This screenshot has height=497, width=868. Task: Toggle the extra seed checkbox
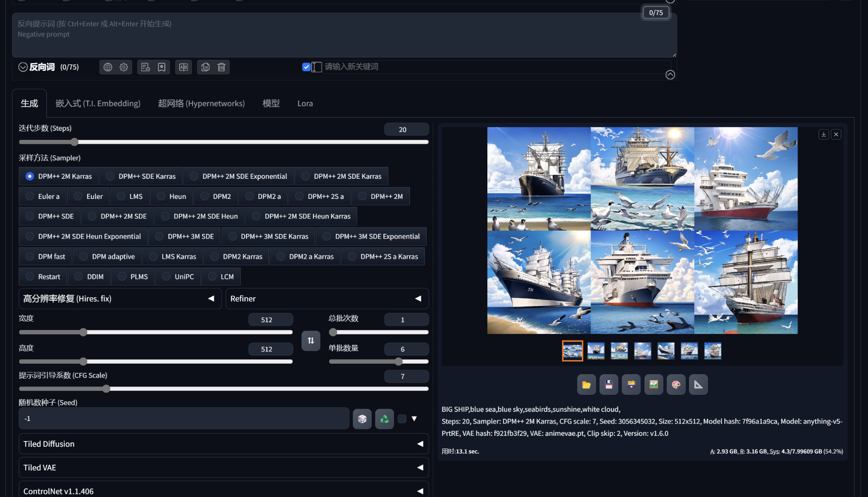pos(402,419)
